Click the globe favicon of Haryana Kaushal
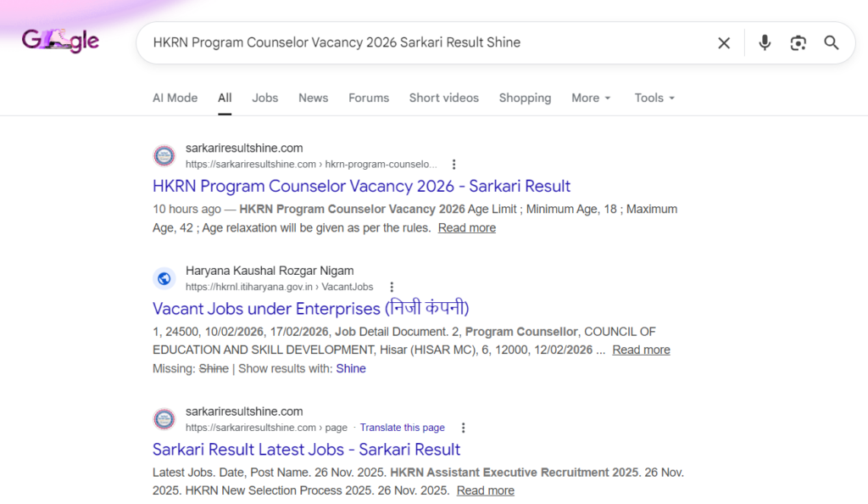The width and height of the screenshot is (868, 504). pos(164,279)
